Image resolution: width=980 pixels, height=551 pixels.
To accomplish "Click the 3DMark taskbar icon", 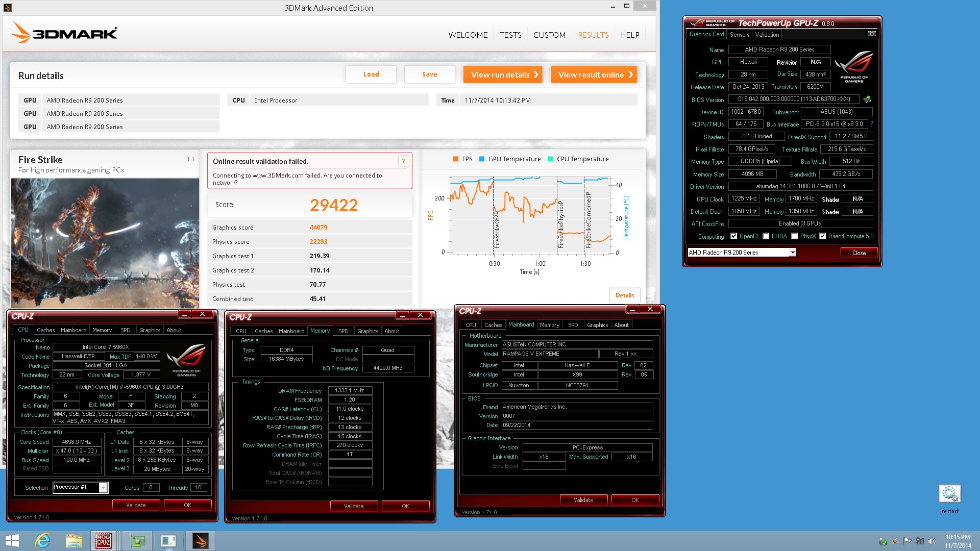I will click(200, 541).
